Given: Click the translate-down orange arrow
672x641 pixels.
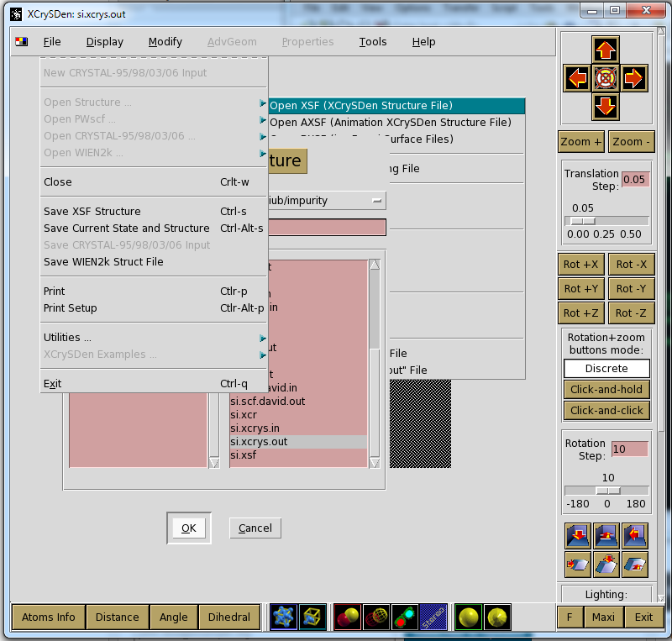Looking at the screenshot, I should pos(605,106).
